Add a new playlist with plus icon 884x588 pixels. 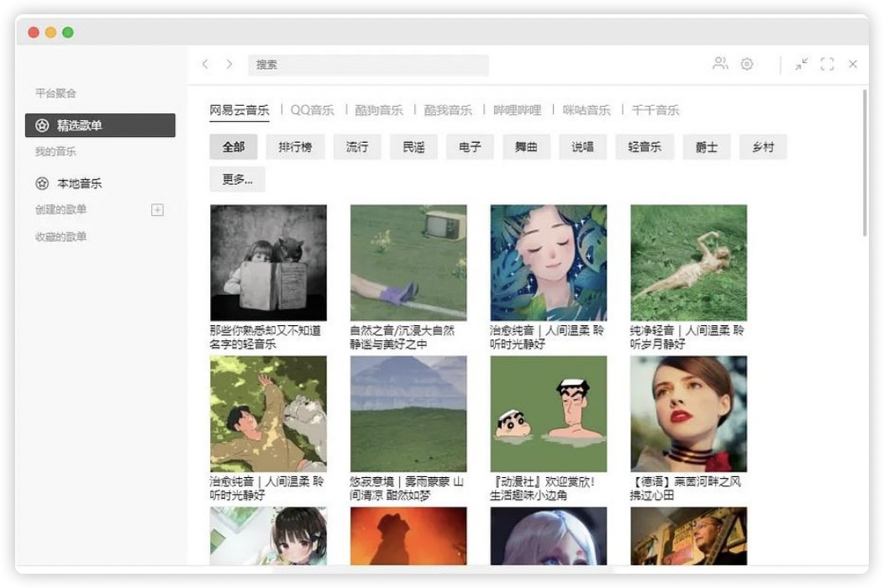(x=158, y=210)
